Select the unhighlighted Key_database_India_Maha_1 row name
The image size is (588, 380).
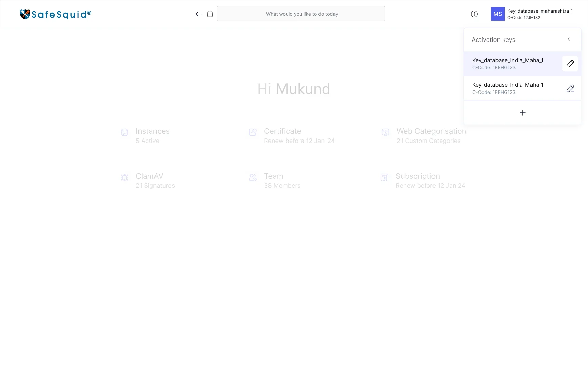click(x=508, y=85)
